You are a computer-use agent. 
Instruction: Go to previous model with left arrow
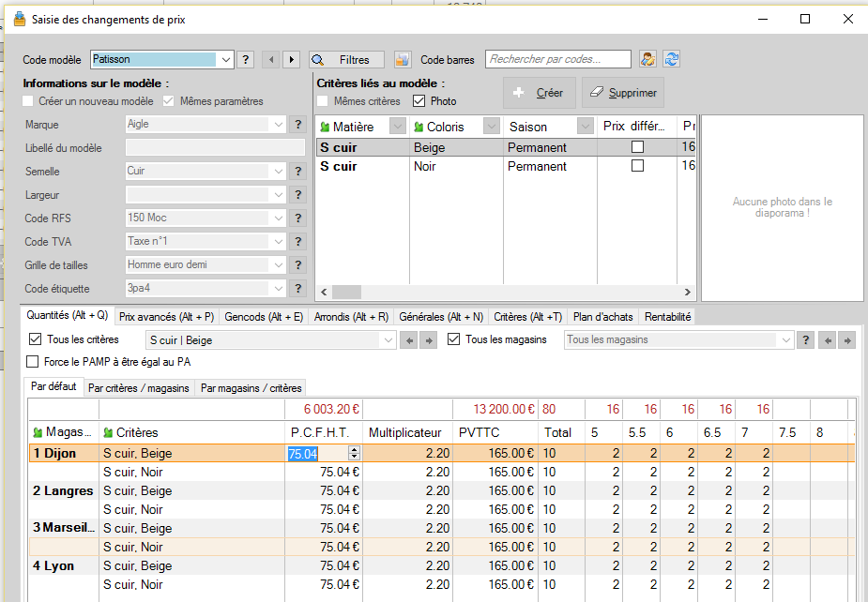pos(271,60)
